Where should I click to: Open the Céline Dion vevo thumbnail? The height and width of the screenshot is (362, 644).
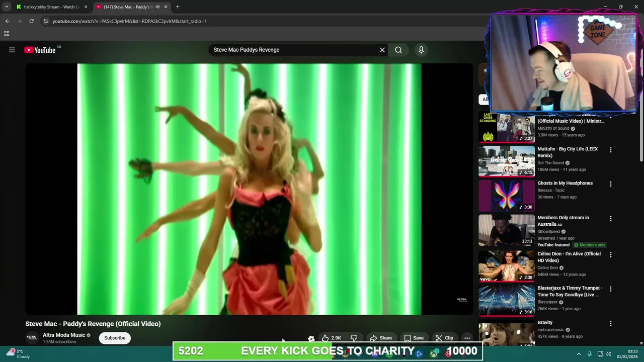point(507,266)
